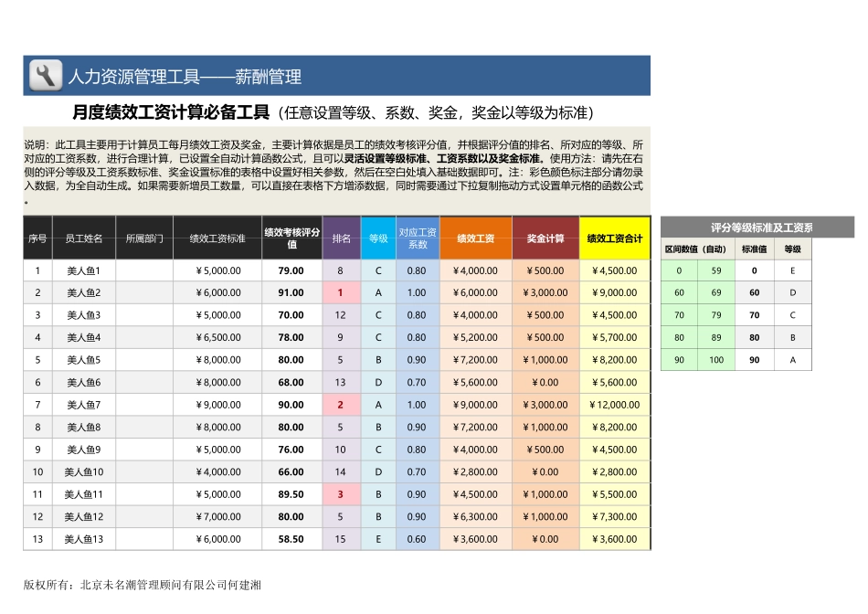Select the cell containing 美人鱼1
Screen dimensions: 868x614
tap(85, 270)
